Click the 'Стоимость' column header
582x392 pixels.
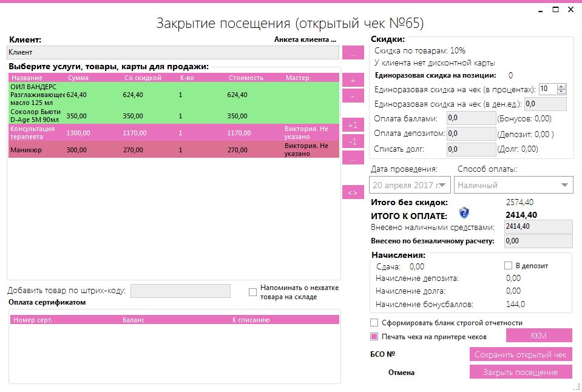[x=246, y=78]
